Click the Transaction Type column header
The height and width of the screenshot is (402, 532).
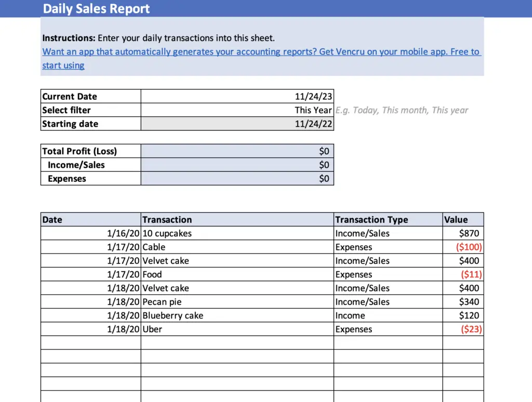388,220
